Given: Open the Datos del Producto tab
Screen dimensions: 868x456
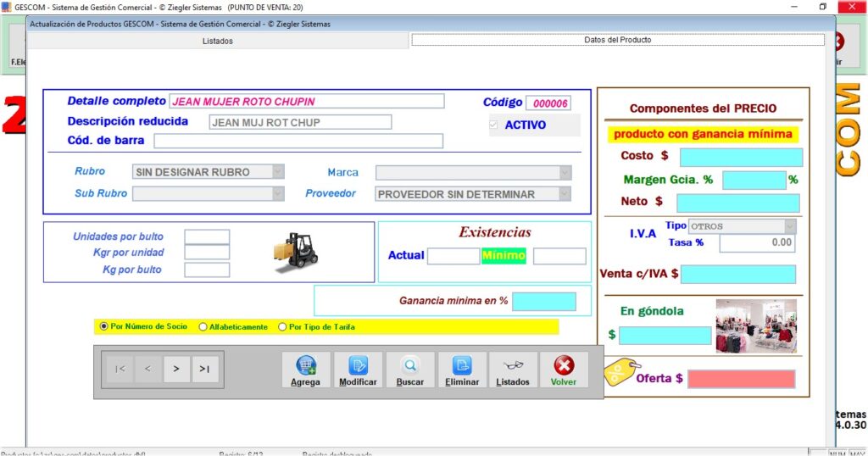Looking at the screenshot, I should point(617,40).
